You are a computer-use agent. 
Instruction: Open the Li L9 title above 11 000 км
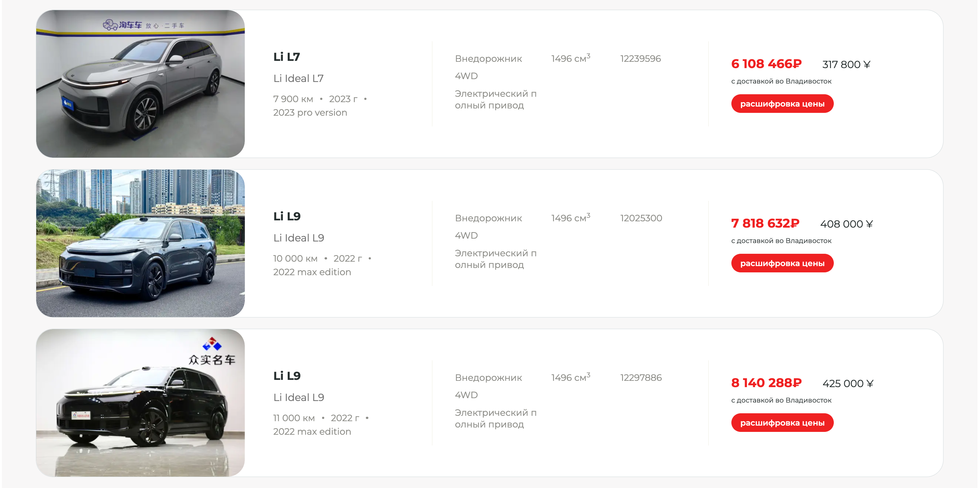287,376
